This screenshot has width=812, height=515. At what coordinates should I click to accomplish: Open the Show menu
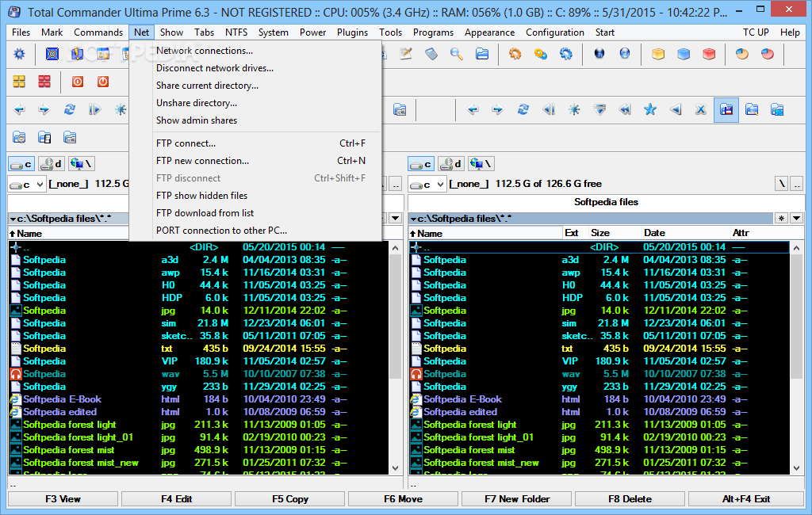point(171,32)
